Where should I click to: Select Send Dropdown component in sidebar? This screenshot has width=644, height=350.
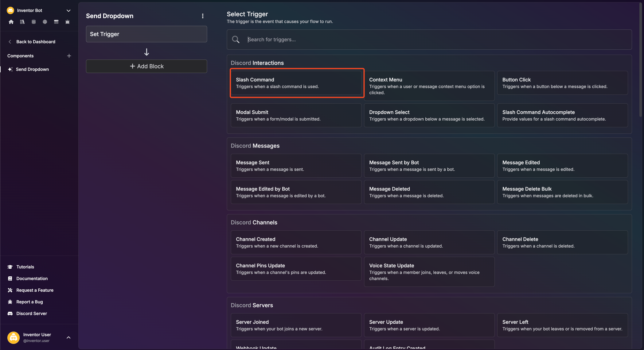coord(32,69)
